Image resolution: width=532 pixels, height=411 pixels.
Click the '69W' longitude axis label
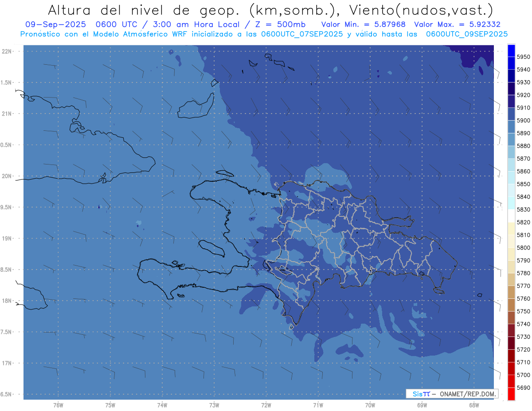[x=422, y=405]
